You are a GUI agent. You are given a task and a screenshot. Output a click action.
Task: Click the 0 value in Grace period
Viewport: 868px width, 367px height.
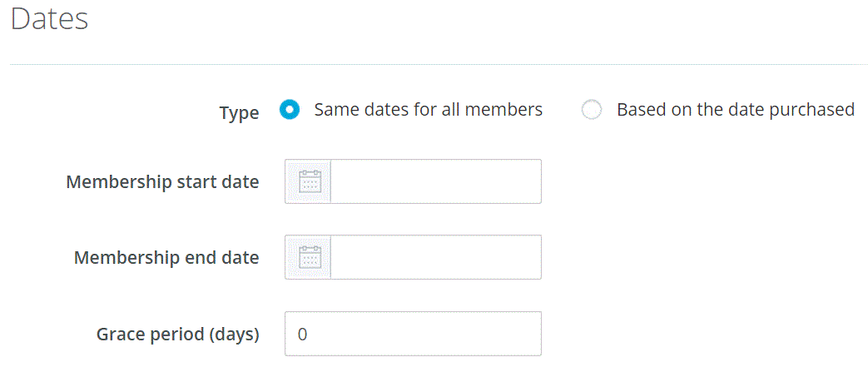point(302,334)
